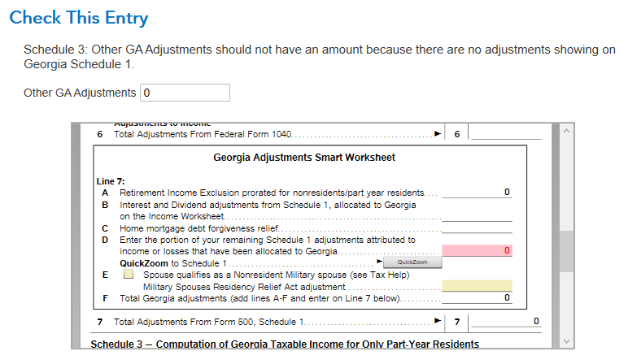Click Line C home mortgage debt field
The image size is (628, 364).
coord(477,228)
